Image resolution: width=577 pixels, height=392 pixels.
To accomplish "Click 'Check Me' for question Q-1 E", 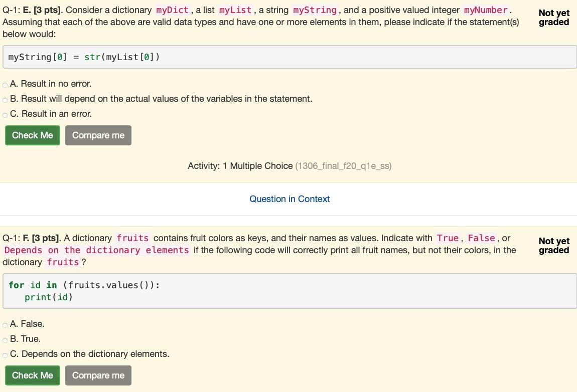I will 32,135.
